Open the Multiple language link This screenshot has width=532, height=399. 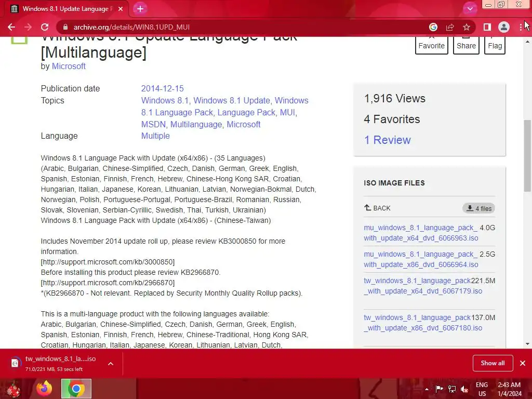tap(155, 136)
